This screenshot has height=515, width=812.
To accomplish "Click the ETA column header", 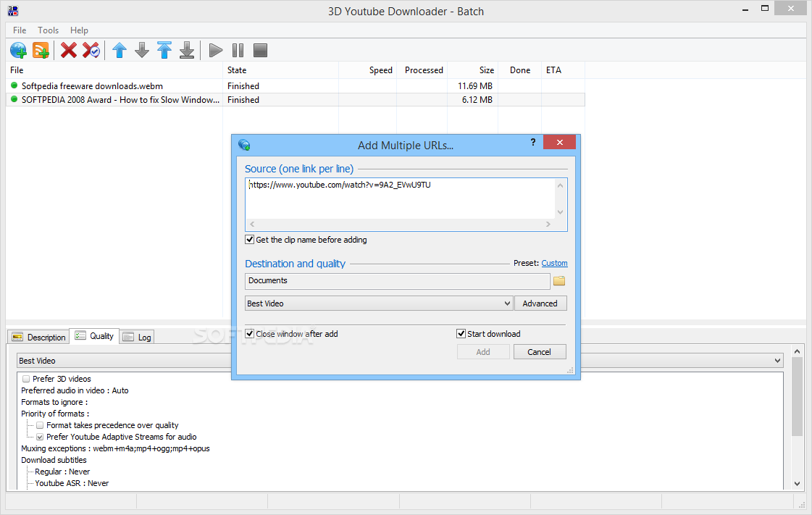I will pyautogui.click(x=564, y=70).
